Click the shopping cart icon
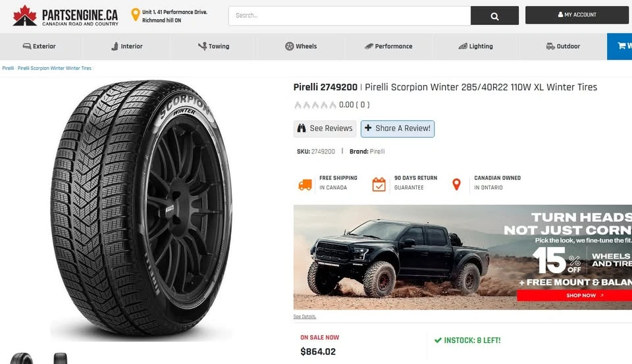This screenshot has width=632, height=364. [x=621, y=46]
